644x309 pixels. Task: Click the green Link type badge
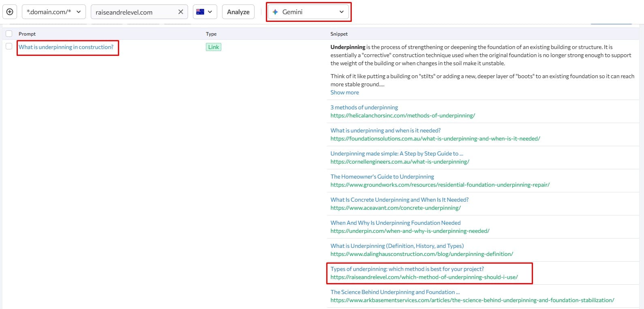pos(213,47)
